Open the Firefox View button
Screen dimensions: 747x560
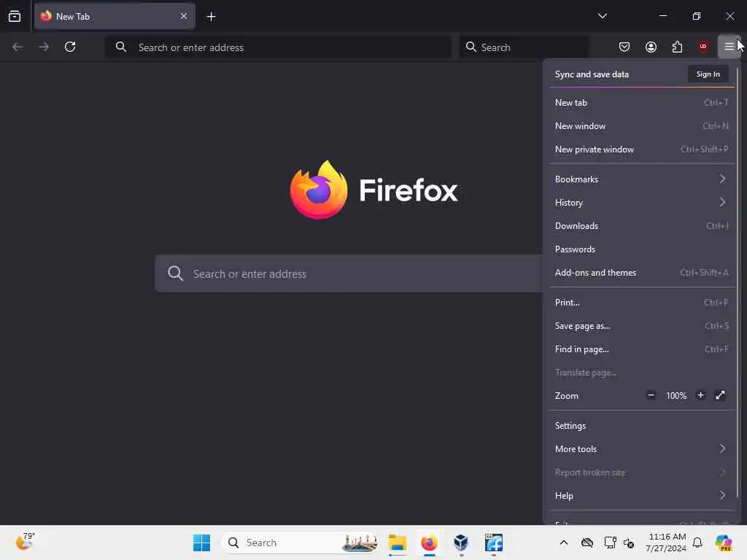click(x=15, y=16)
